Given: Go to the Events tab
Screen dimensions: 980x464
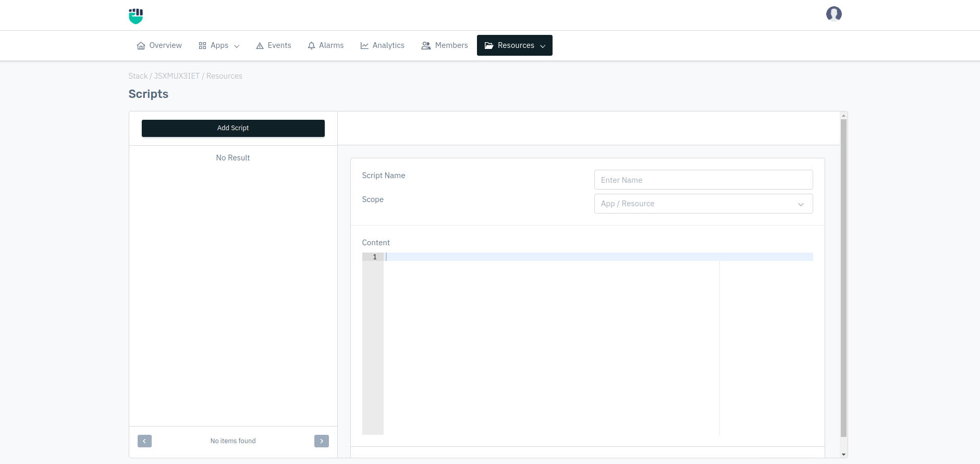Looking at the screenshot, I should click(x=274, y=45).
